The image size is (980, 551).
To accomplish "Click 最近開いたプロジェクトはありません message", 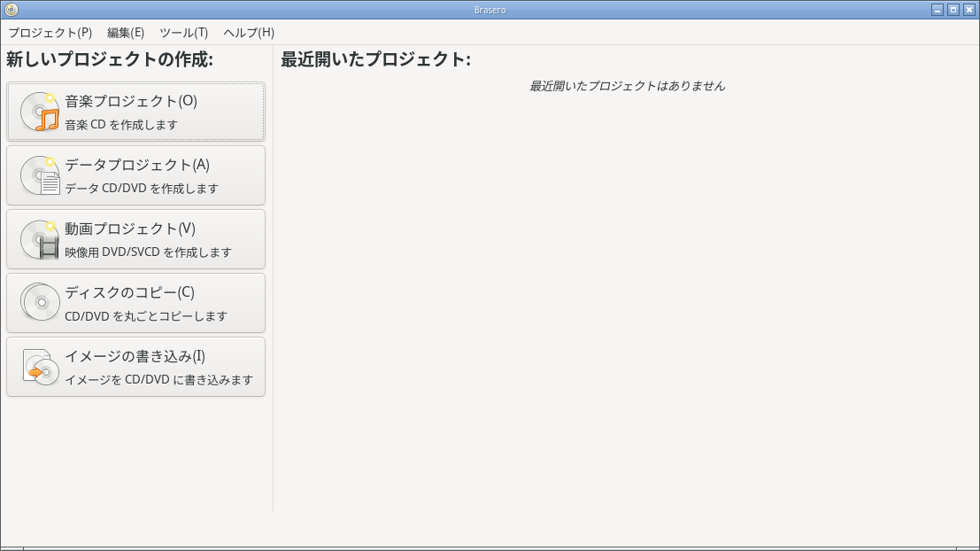I will (628, 86).
